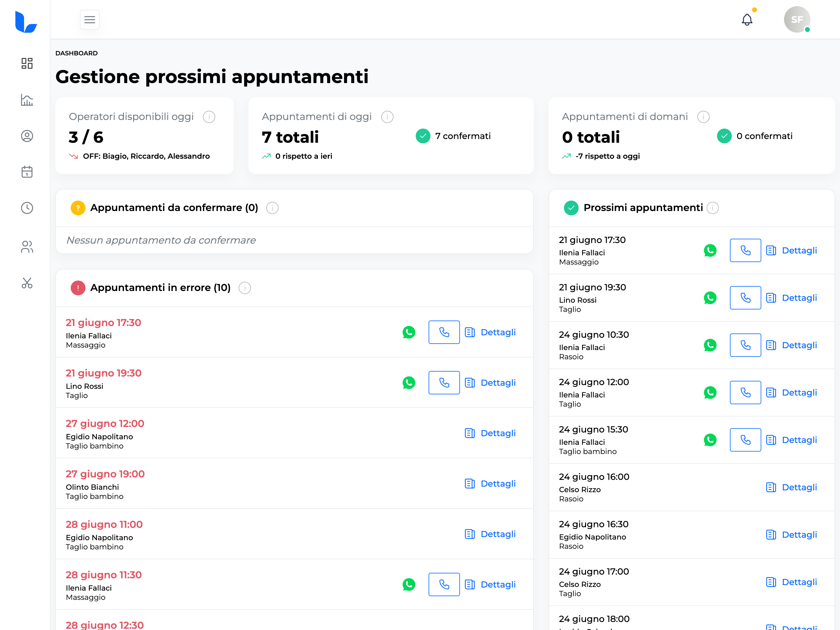This screenshot has width=840, height=630.
Task: Open the notifications bell
Action: [x=747, y=20]
